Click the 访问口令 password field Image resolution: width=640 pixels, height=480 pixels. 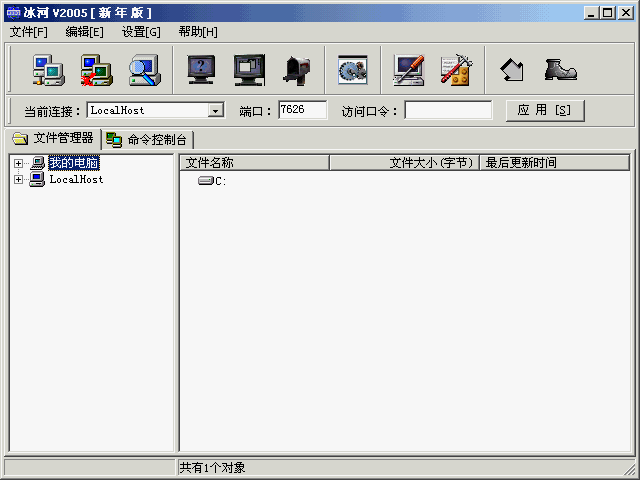click(448, 110)
